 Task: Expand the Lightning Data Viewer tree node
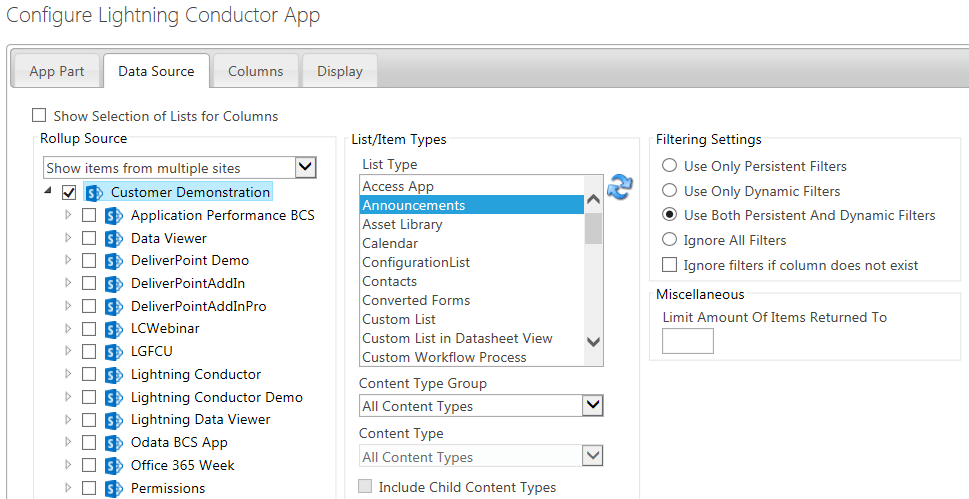point(68,419)
